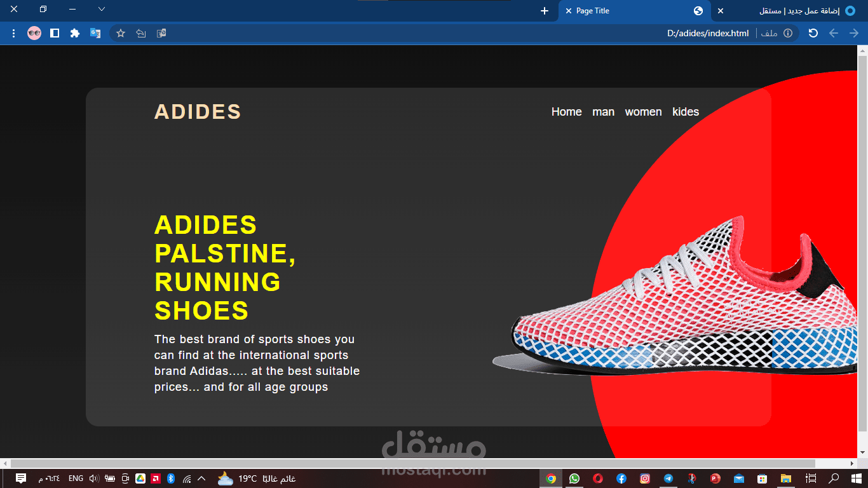Share this page from the address bar
This screenshot has height=488, width=868.
141,33
